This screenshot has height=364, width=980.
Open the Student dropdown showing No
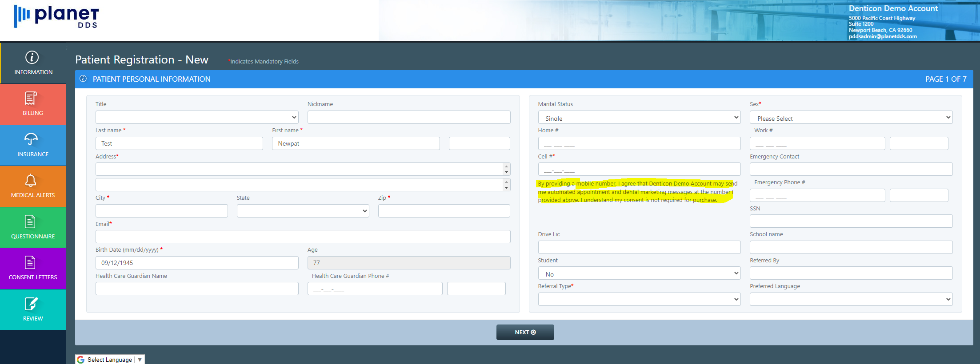point(639,273)
